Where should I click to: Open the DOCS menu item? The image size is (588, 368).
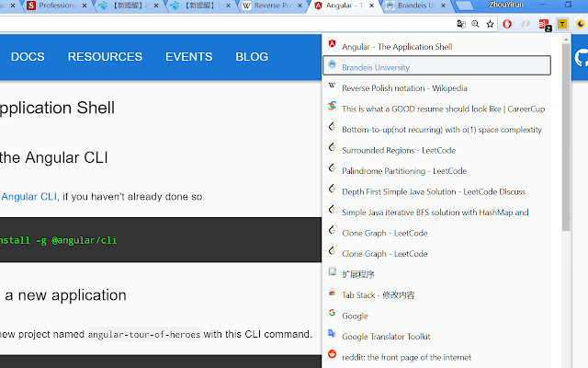28,57
